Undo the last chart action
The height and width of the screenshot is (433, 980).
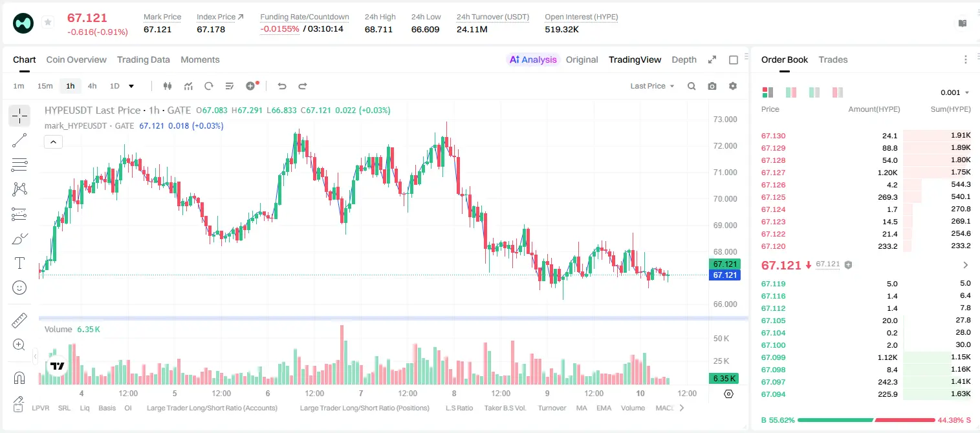tap(281, 86)
